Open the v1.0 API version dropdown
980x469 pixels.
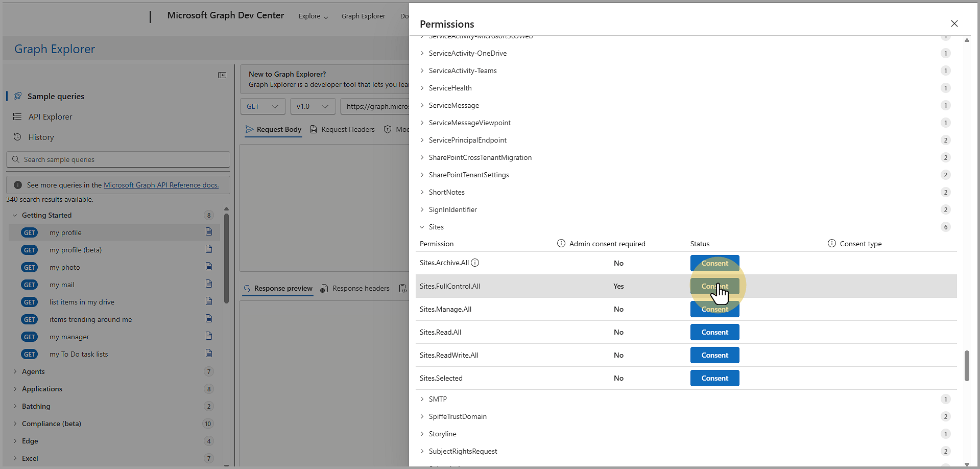[x=313, y=106]
